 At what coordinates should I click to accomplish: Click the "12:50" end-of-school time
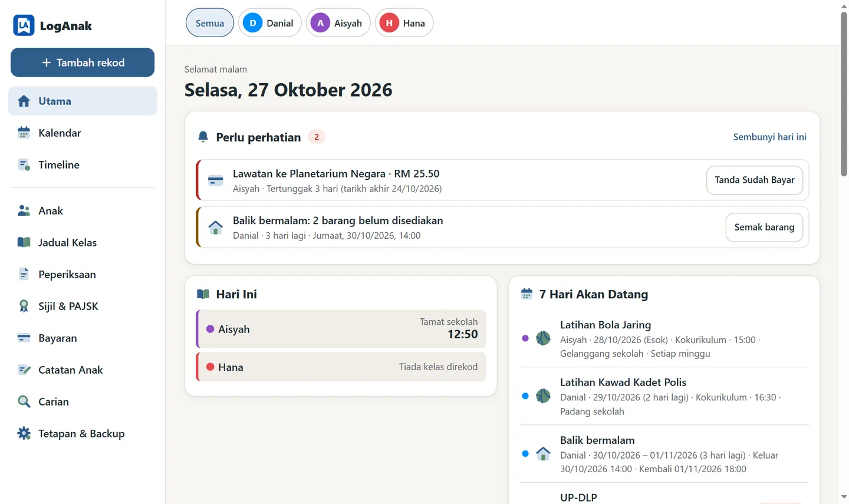click(462, 334)
